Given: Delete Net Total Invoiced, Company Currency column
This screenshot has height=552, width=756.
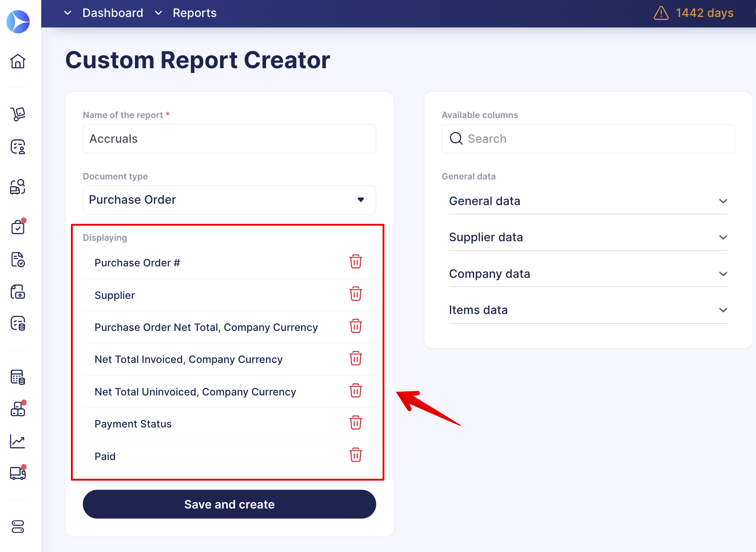Looking at the screenshot, I should 356,358.
